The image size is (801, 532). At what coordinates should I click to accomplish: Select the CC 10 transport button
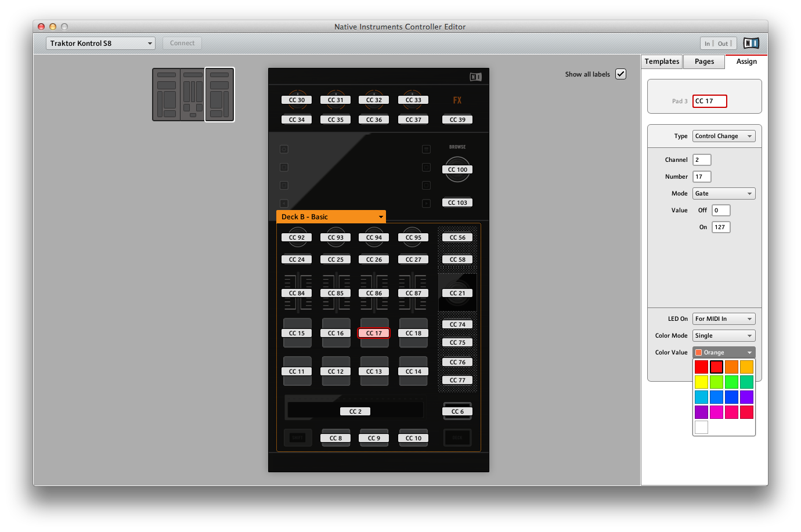[x=413, y=438]
